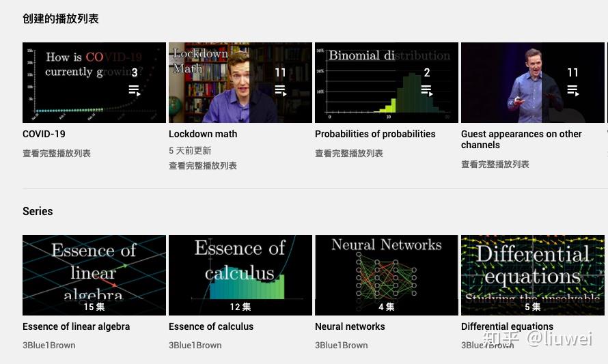Click the playlist icon on Guest appearances thumbnail
Viewport: 608px width, 364px height.
coord(572,91)
